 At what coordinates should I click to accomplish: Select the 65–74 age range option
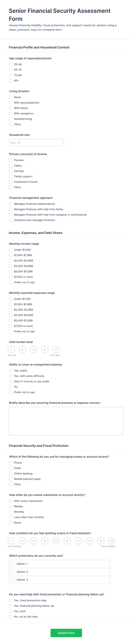(x=11, y=70)
